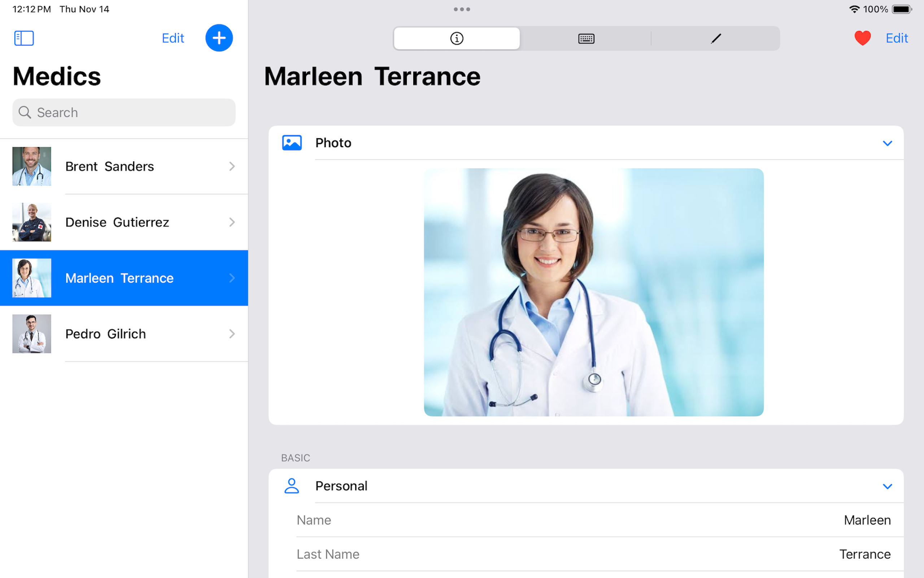Click the Edit button for Marleen Terrance
The image size is (924, 578).
point(897,38)
